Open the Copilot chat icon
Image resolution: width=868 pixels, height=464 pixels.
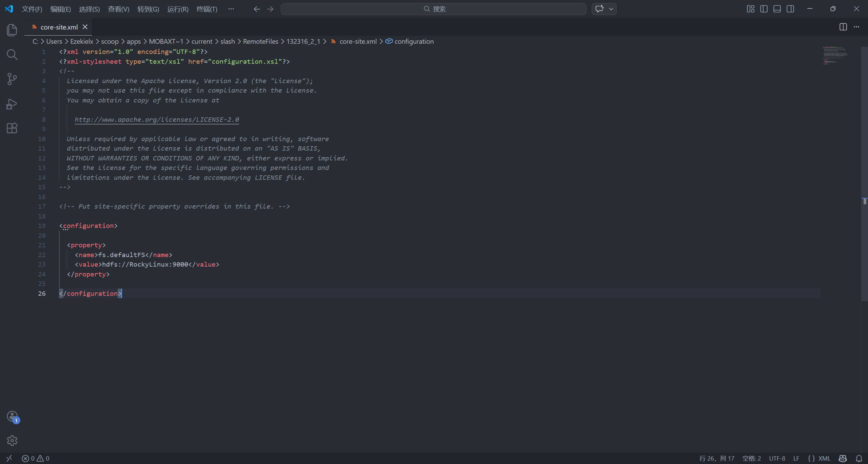599,9
